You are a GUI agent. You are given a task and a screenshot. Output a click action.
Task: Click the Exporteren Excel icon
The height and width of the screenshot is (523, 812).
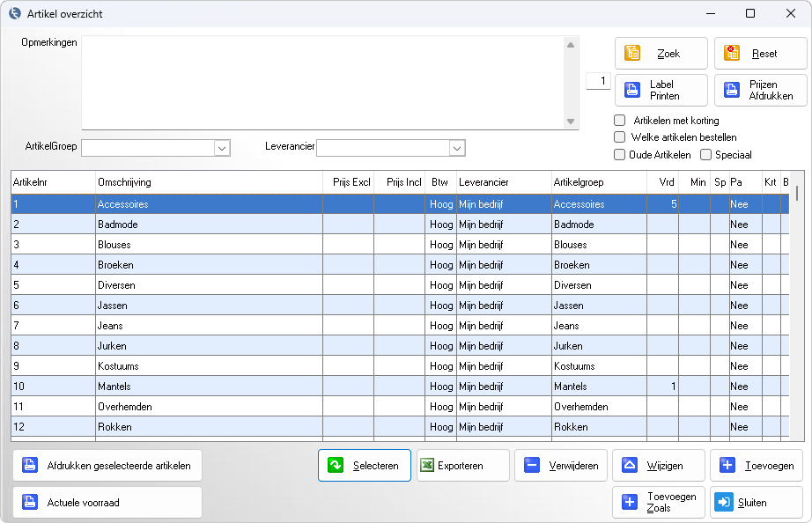[x=427, y=466]
